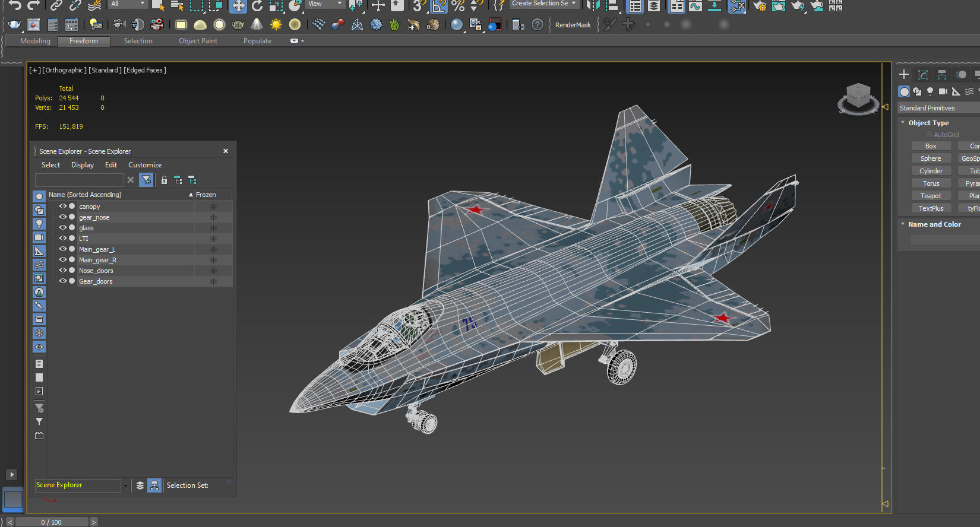
Task: Toggle visibility eye of canopy object
Action: coord(62,206)
